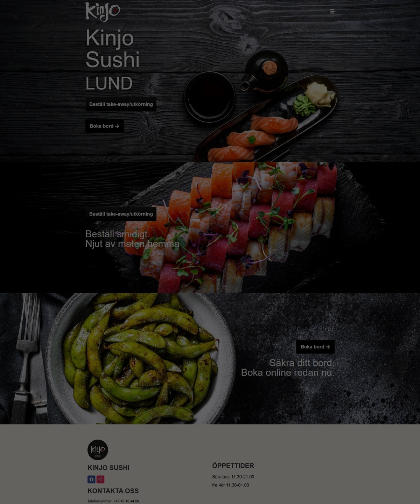Screen dimensions: 420x504
Task: Click Boka bord below the Lund heading
Action: pyautogui.click(x=104, y=126)
